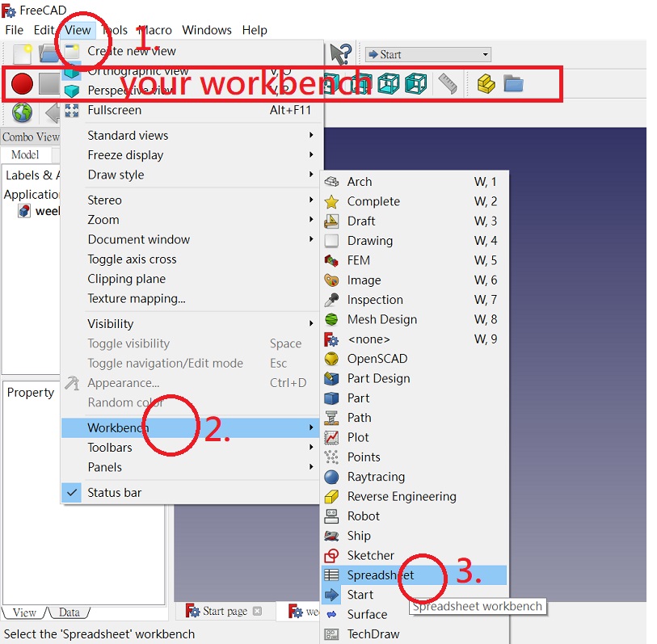The image size is (657, 644).
Task: Click Fullscreen menu entry
Action: (x=191, y=110)
